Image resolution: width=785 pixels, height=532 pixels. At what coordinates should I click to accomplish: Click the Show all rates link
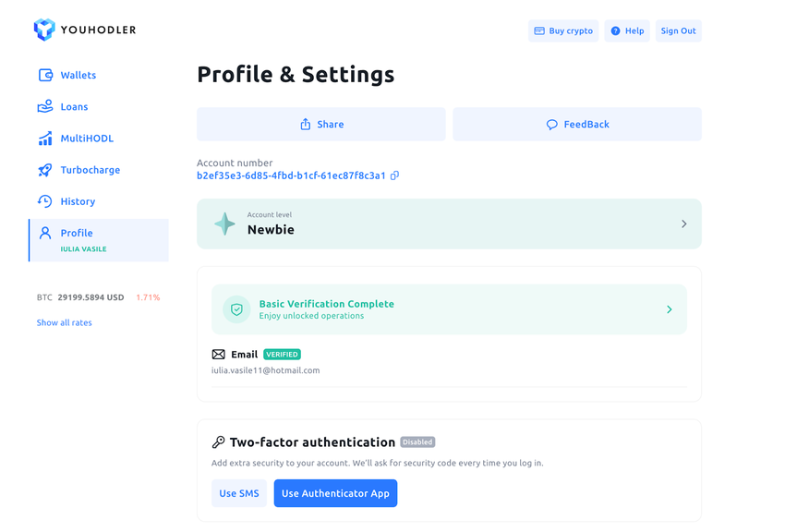(65, 322)
